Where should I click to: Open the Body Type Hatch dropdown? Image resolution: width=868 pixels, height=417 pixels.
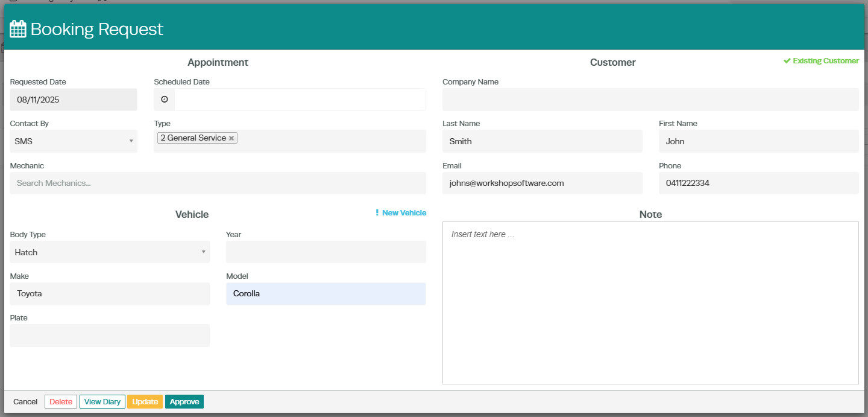point(110,252)
